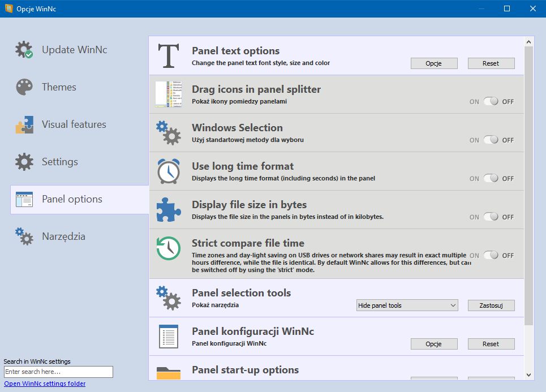Go to the Settings section
Image resolution: width=546 pixels, height=392 pixels.
point(80,162)
